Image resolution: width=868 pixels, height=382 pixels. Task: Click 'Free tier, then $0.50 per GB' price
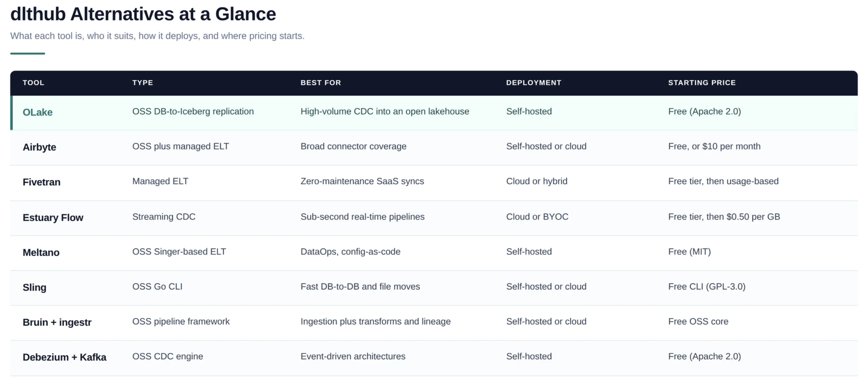tap(724, 217)
